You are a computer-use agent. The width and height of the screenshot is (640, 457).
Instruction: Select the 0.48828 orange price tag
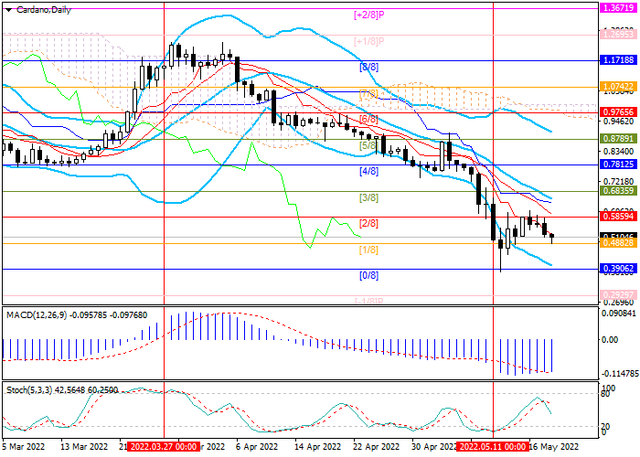point(619,243)
